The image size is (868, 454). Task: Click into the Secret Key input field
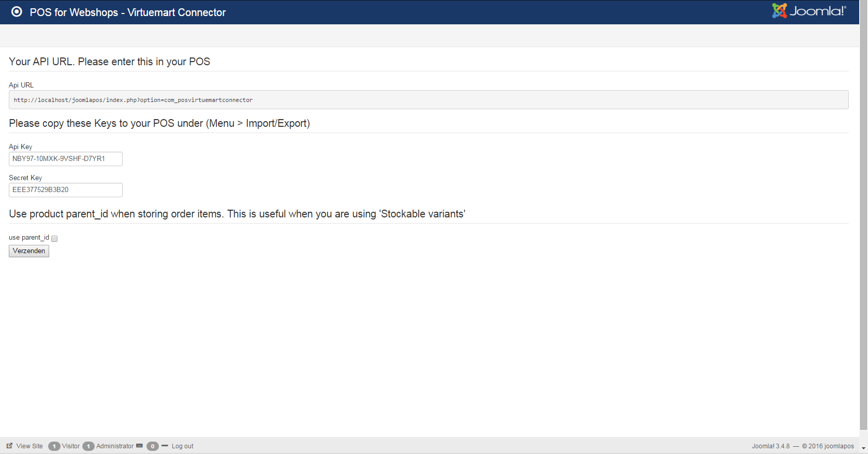point(66,190)
